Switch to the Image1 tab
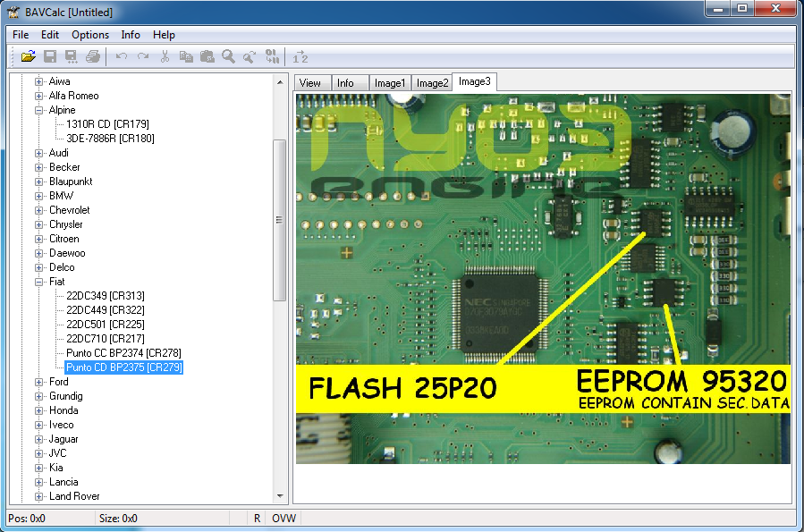The image size is (804, 532). (x=390, y=81)
